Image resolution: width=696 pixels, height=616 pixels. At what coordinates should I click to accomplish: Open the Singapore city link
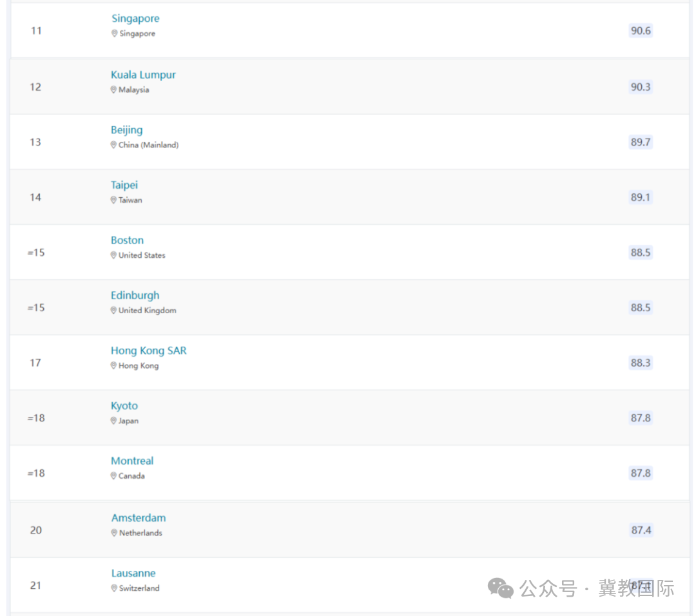(x=135, y=19)
